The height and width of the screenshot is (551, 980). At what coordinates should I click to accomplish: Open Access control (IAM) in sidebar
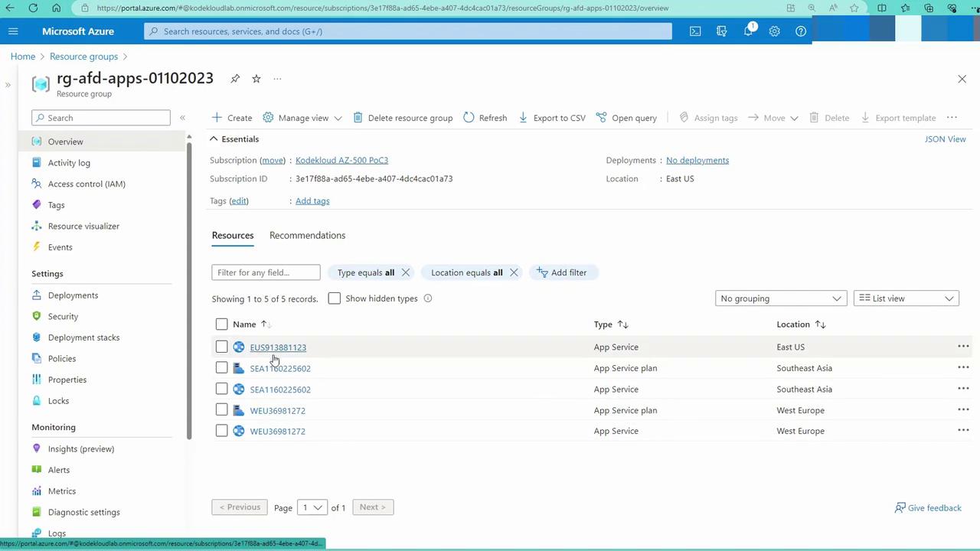pos(87,184)
